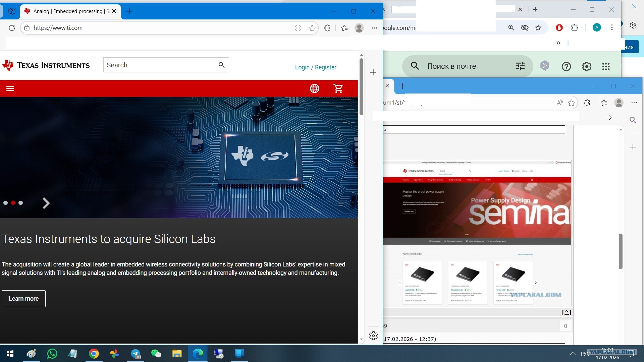Advance to next carousel slide
644x362 pixels.
pyautogui.click(x=46, y=203)
